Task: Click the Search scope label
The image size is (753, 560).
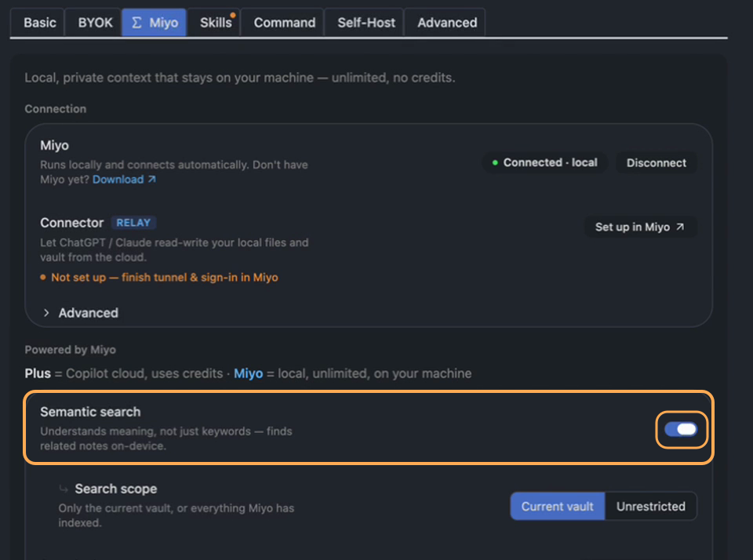Action: tap(116, 489)
